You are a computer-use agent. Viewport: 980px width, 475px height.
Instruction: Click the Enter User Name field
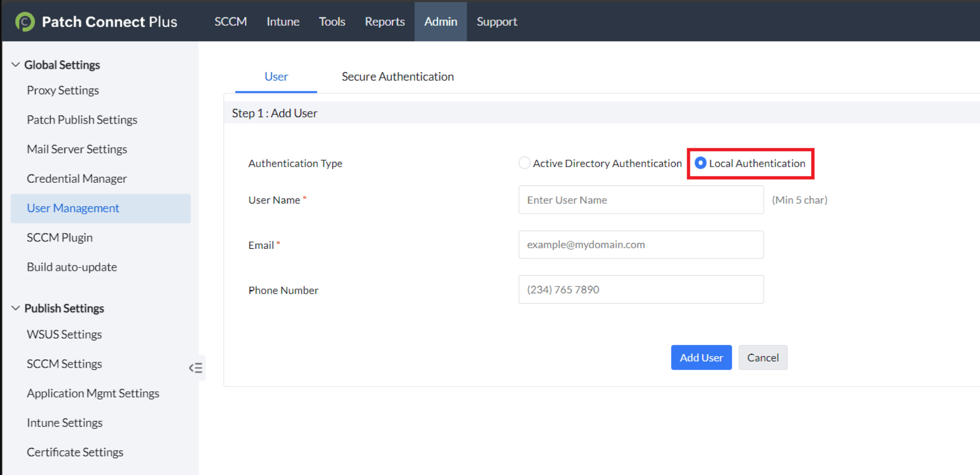pyautogui.click(x=641, y=200)
